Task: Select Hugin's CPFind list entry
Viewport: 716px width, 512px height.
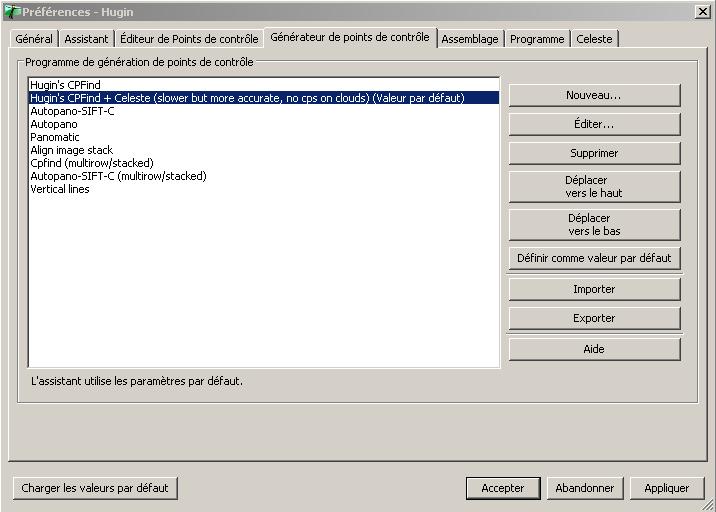Action: click(264, 85)
